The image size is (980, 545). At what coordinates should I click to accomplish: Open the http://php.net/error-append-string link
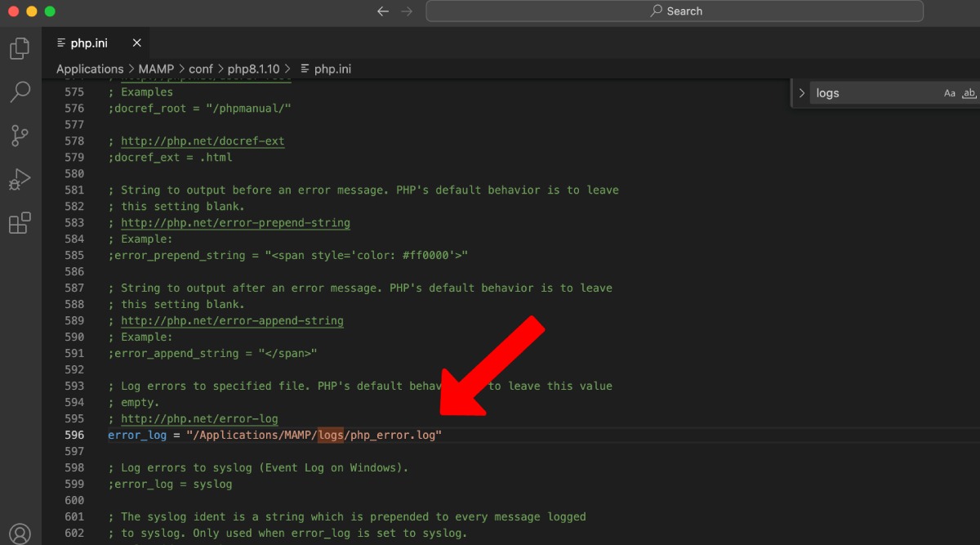click(232, 320)
